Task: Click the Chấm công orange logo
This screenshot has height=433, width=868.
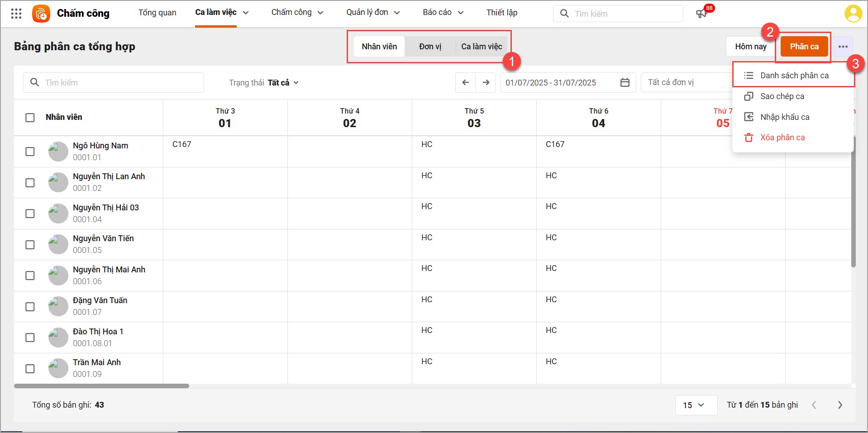Action: [41, 14]
